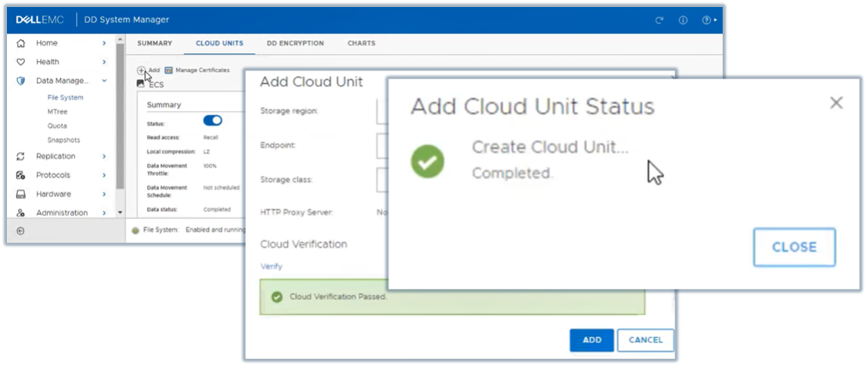
Task: Toggle the ECS Status switch
Action: tap(212, 120)
